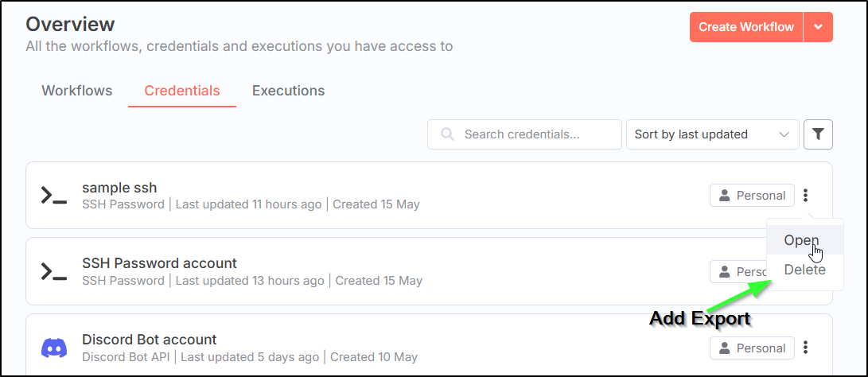Image resolution: width=868 pixels, height=377 pixels.
Task: Switch to the Executions tab
Action: 288,91
